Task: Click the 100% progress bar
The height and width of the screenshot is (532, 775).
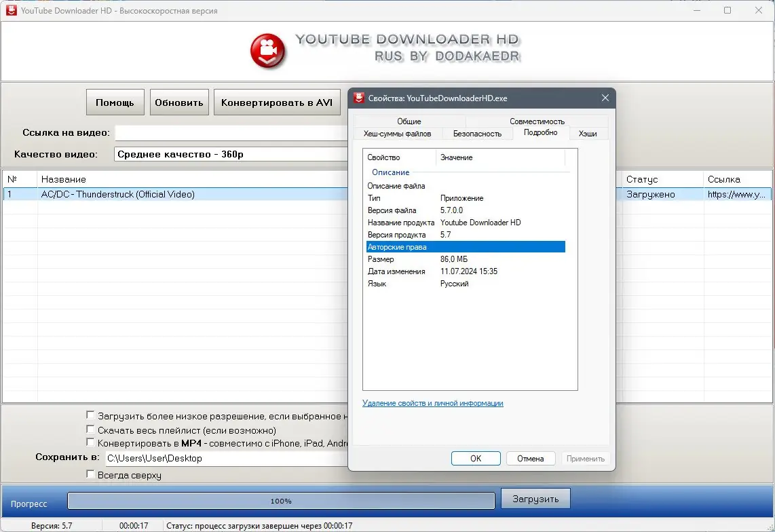Action: (281, 501)
